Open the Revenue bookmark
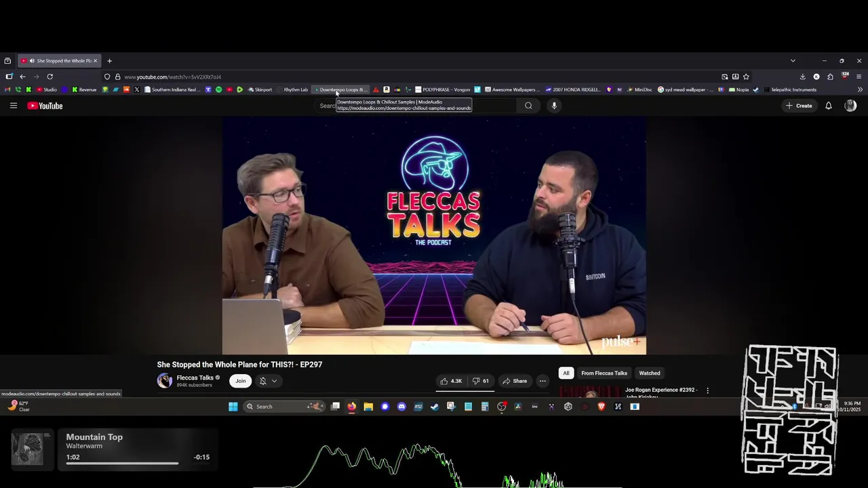Screen dimensions: 868x488 tap(84, 89)
